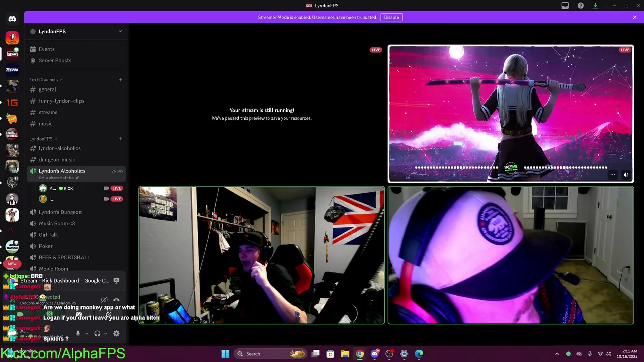Open the music text channel
The width and height of the screenshot is (644, 362).
point(76,124)
